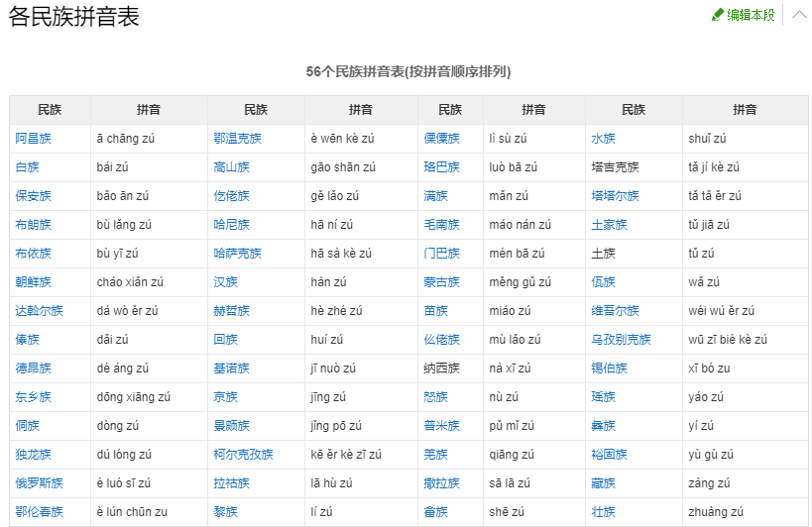Open the 蒙古族 link
This screenshot has height=527, width=812.
point(442,282)
